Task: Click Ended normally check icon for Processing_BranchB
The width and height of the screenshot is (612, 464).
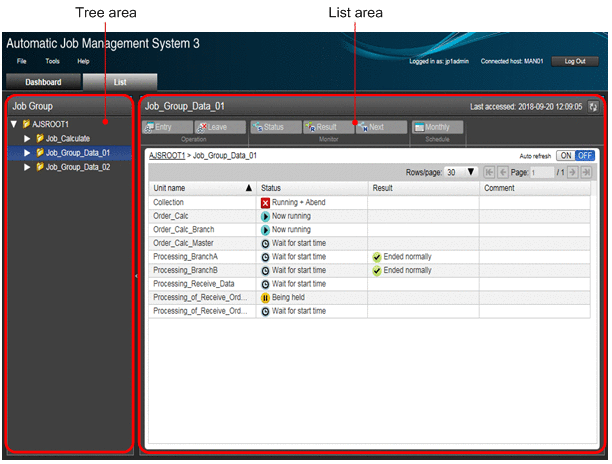Action: coord(377,271)
